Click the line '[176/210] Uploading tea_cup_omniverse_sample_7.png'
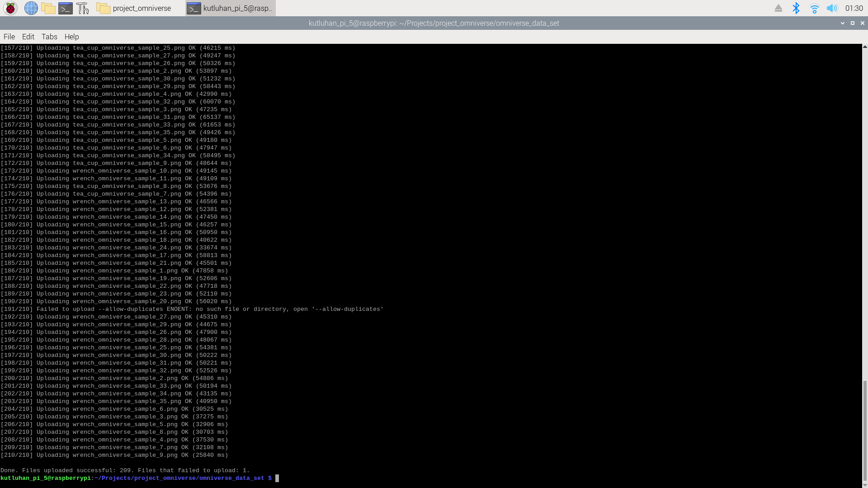The image size is (868, 488). pyautogui.click(x=116, y=194)
